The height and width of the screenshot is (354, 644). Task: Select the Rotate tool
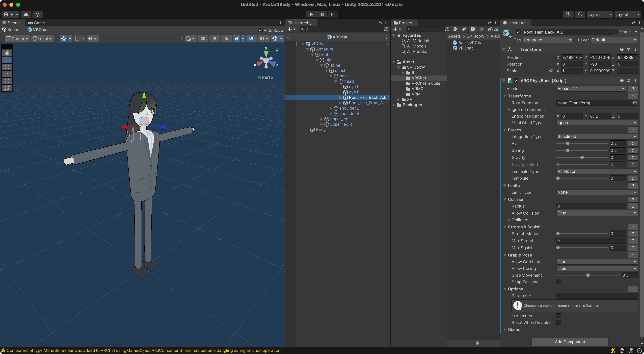(x=7, y=67)
